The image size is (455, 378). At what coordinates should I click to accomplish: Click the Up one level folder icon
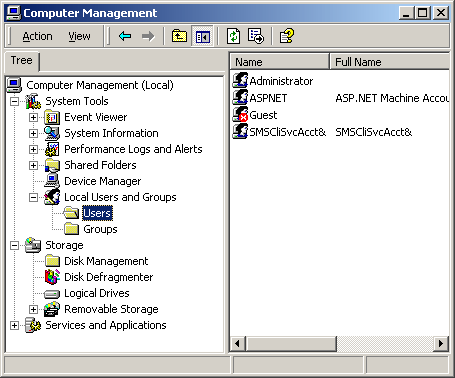coord(179,36)
